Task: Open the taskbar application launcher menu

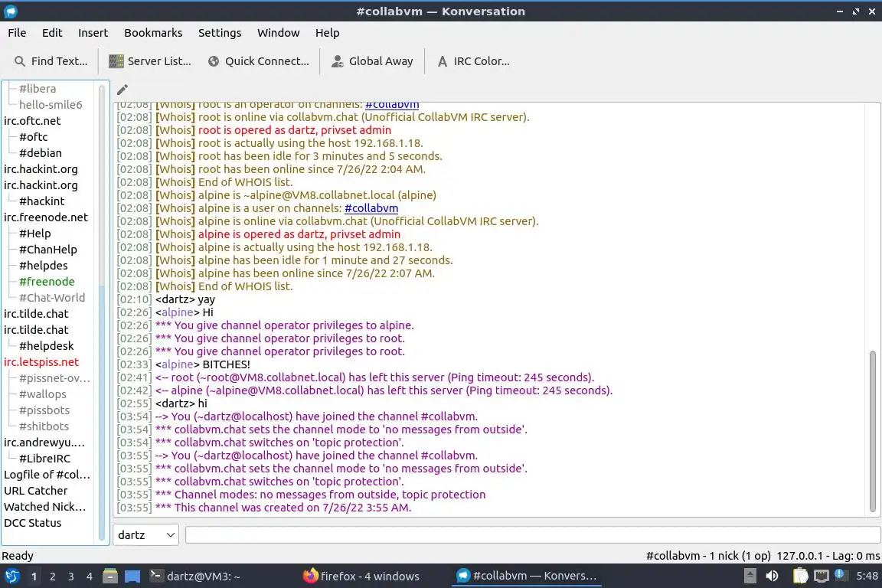Action: (x=11, y=577)
